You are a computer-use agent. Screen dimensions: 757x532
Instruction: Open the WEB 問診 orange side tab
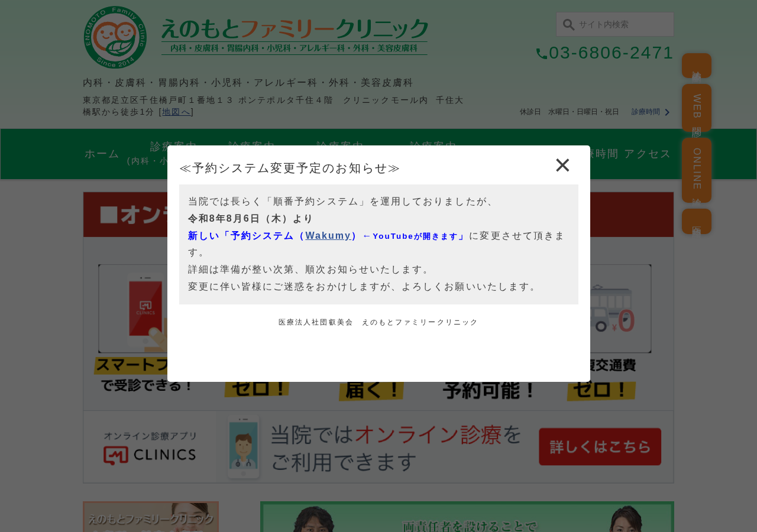point(697,108)
